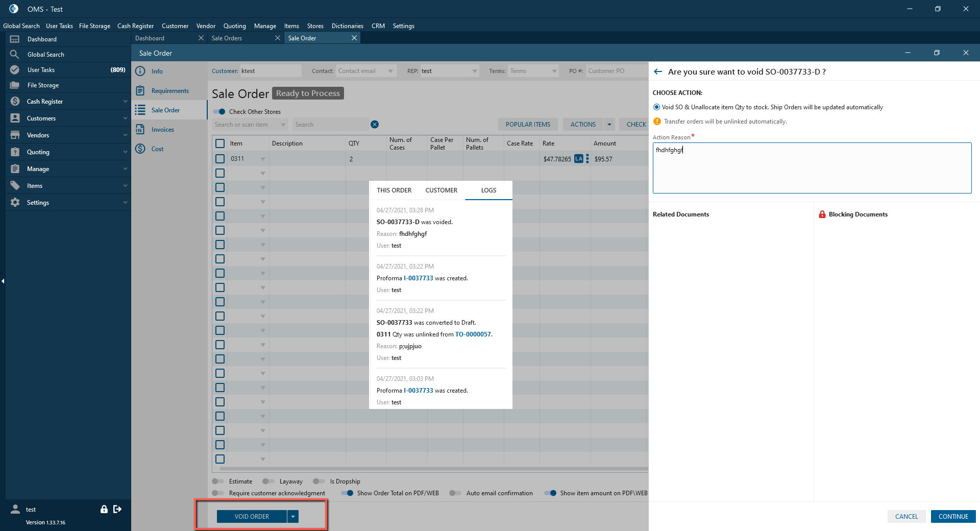This screenshot has height=531, width=980.
Task: Open the Search or scan item dropdown
Action: click(284, 125)
